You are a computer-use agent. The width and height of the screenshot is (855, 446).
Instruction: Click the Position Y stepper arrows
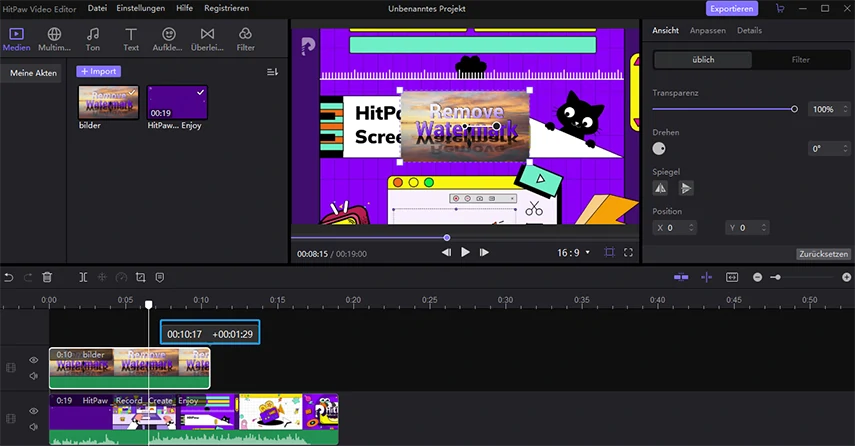(764, 228)
